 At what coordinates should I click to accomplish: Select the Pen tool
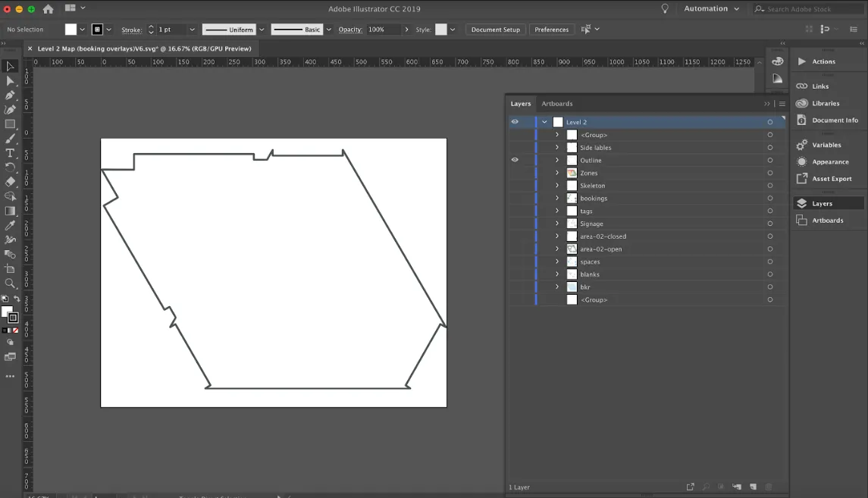coord(10,96)
